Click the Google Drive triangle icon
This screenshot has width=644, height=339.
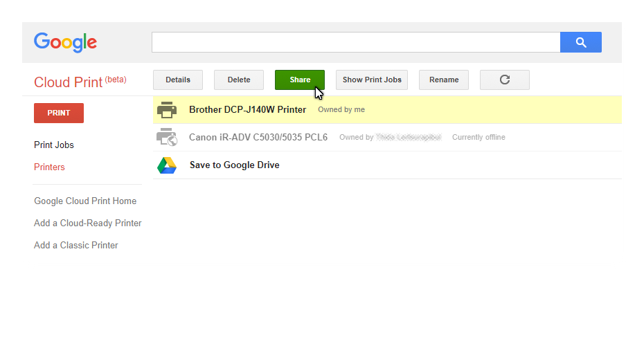167,165
